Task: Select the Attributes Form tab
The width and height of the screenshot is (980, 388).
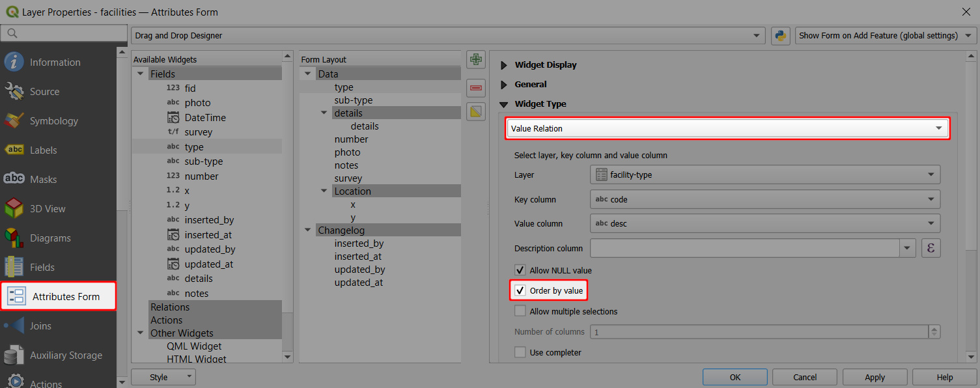Action: [x=59, y=296]
